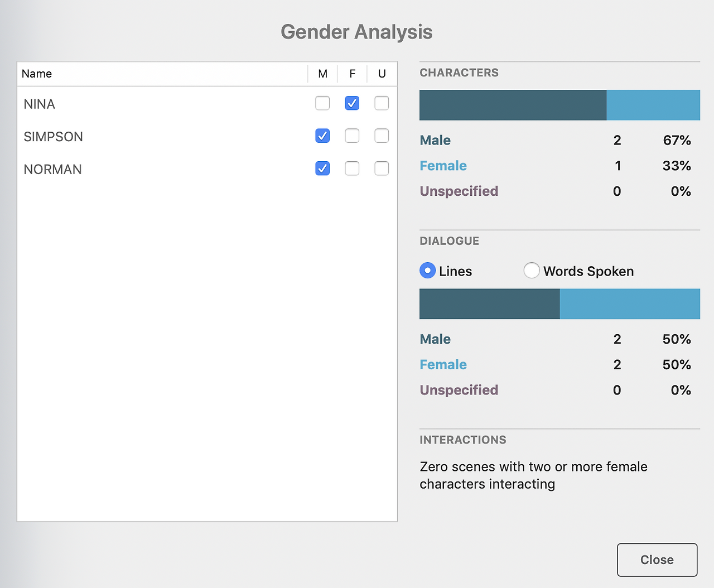The width and height of the screenshot is (714, 588).
Task: Mark NORMAN as Unspecified gender
Action: click(x=382, y=168)
